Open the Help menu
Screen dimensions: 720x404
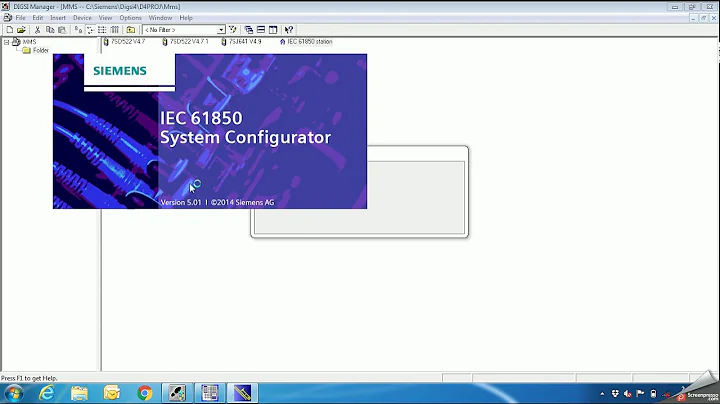point(186,18)
